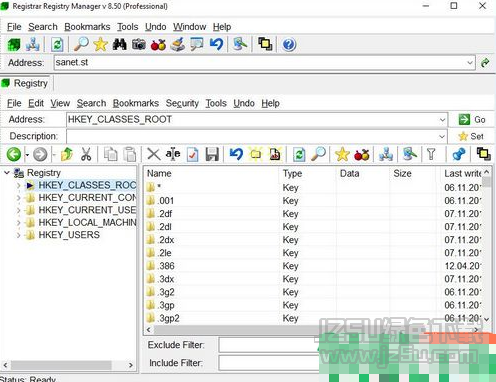Click the up one level folder icon
Viewport: 496px width, 382px height.
pos(67,154)
